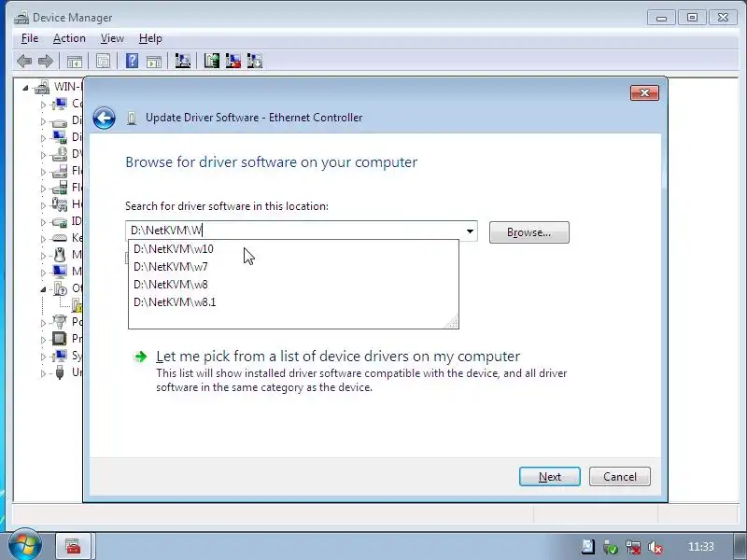This screenshot has height=560, width=747.
Task: Select suggestion D:\NetKVM\w8
Action: 293,285
